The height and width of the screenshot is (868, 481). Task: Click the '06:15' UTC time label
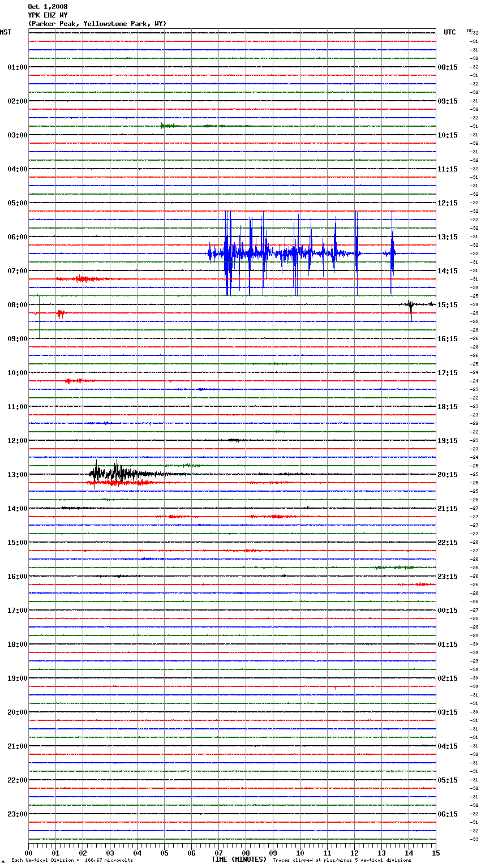click(x=448, y=814)
